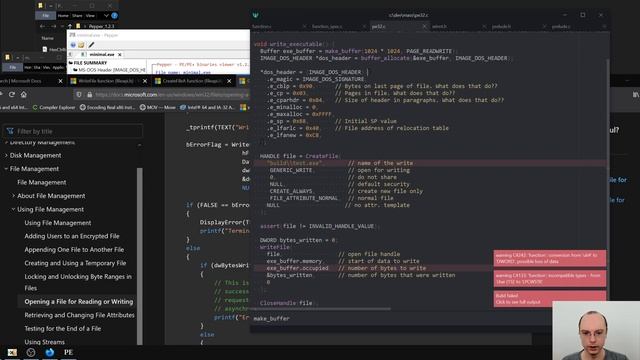The width and height of the screenshot is (640, 360).
Task: Click the Explorer up-directory arrow icon
Action: click(x=70, y=26)
